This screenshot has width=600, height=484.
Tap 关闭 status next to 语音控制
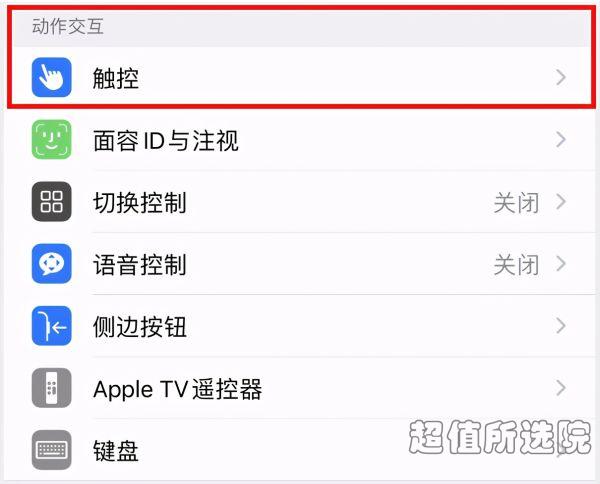[517, 265]
